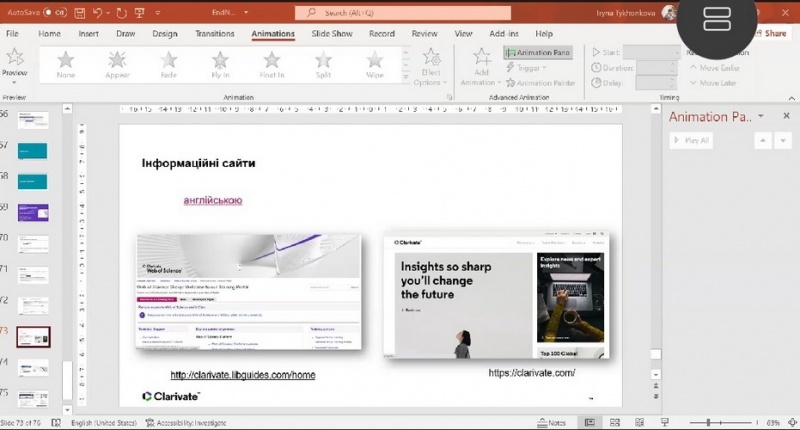Open the clarivate.libguides.com/home hyperlink

coord(243,375)
